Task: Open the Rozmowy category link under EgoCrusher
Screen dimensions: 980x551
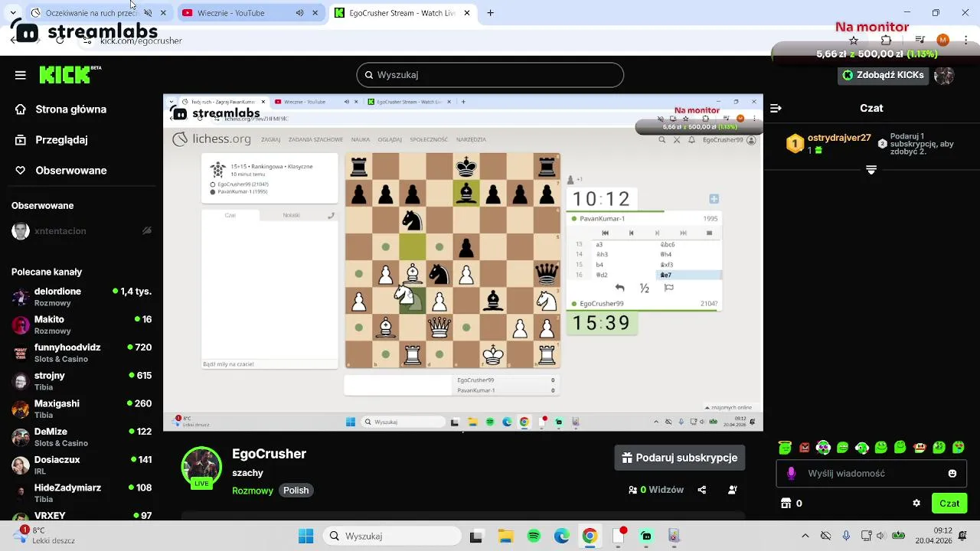Action: pos(253,491)
